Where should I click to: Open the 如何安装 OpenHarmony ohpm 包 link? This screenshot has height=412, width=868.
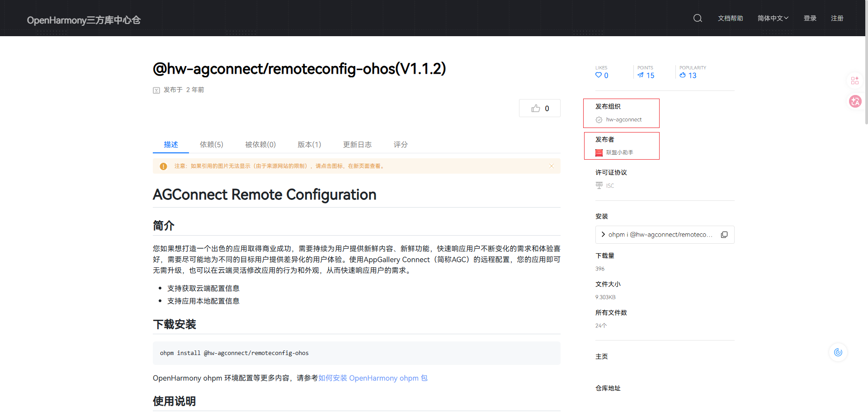373,378
